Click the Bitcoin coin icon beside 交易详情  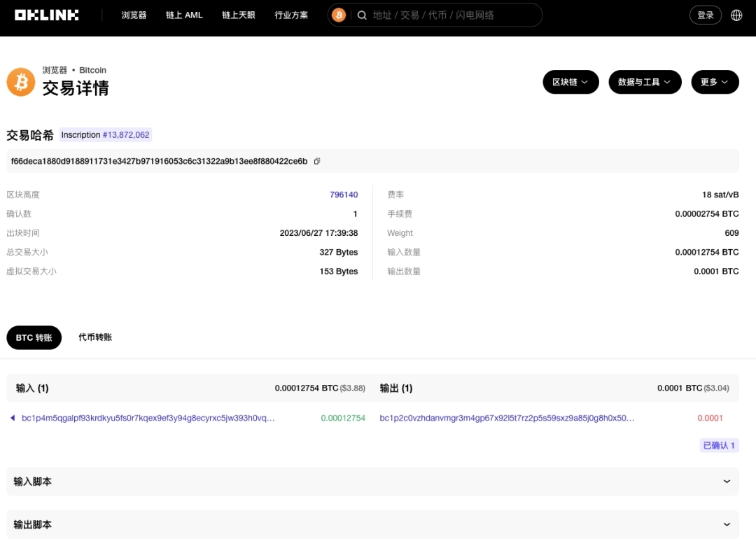coord(20,82)
